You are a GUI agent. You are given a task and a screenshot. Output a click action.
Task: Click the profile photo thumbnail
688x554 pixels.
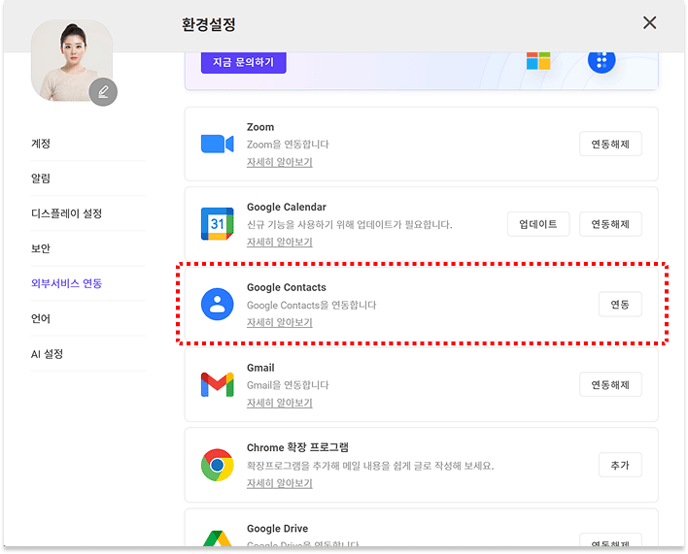71,61
